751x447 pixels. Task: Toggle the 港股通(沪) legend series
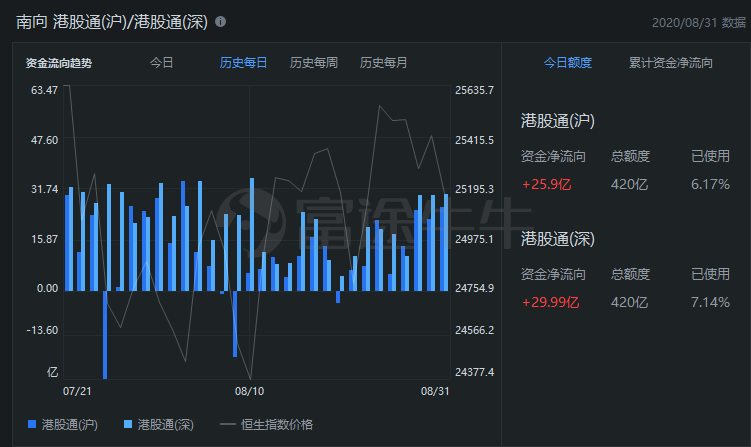63,424
